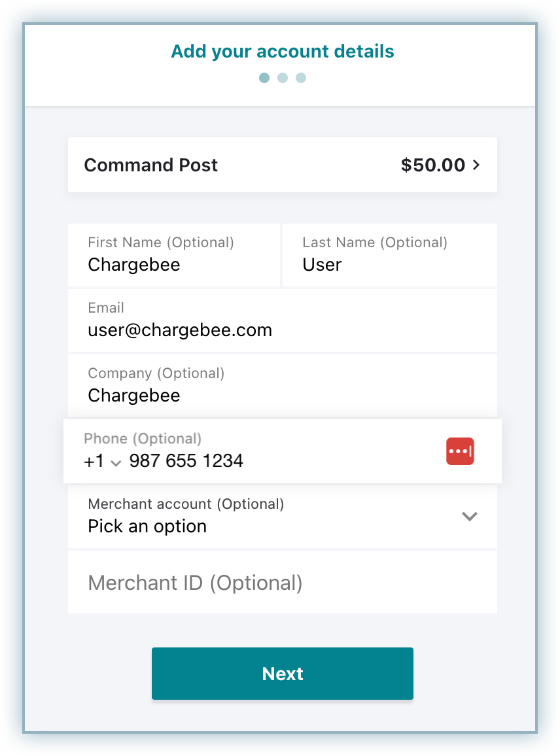
Task: Select the second step progress dot
Action: 283,78
